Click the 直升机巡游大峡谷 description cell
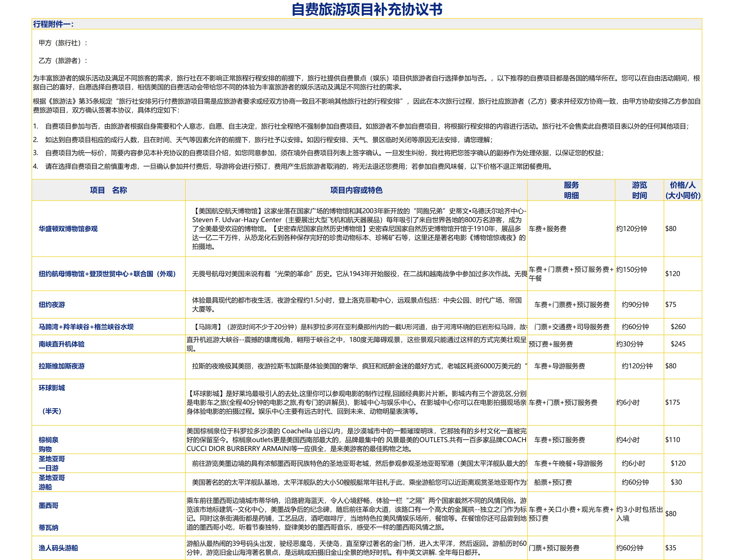Image resolution: width=734 pixels, height=560 pixels. 356,344
